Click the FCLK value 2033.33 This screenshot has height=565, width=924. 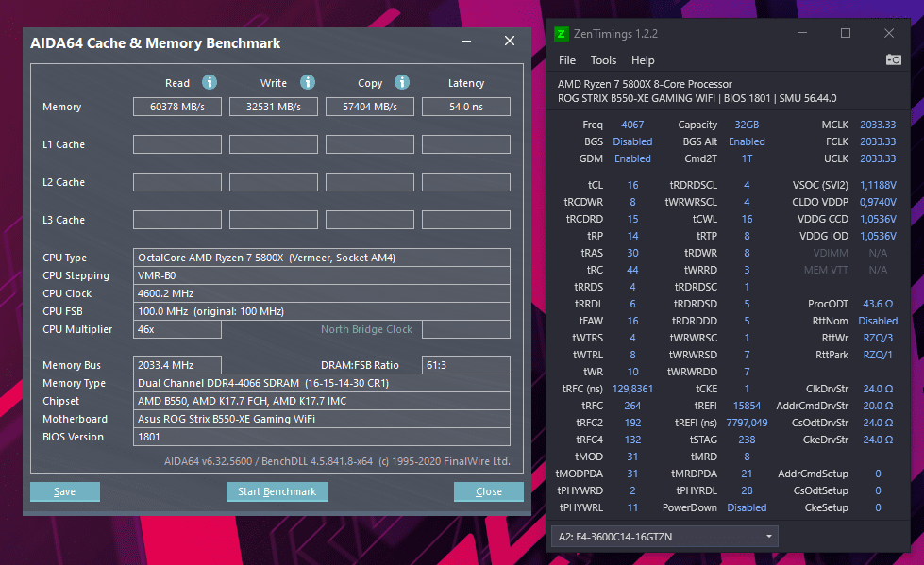click(878, 142)
